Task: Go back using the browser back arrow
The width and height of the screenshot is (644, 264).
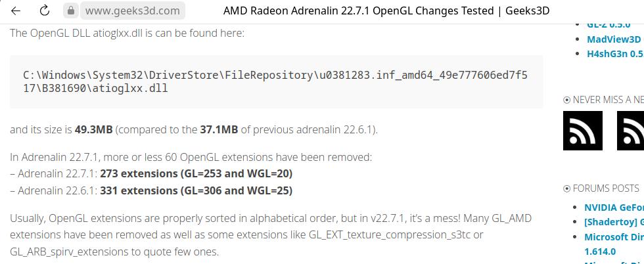Action: tap(16, 11)
